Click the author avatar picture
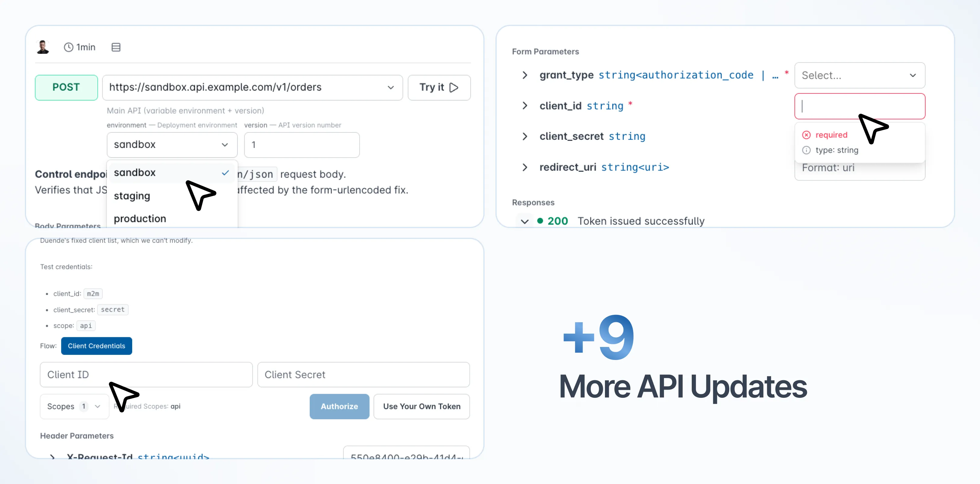The width and height of the screenshot is (980, 484). point(43,47)
